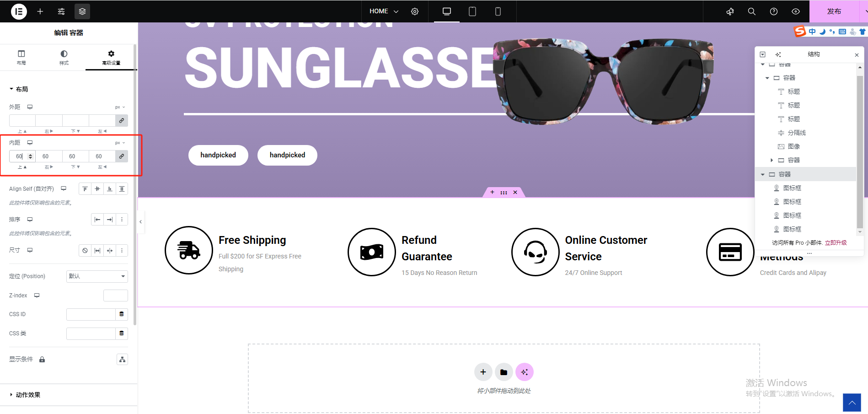This screenshot has height=414, width=868.
Task: Switch to tablet preview mode
Action: click(x=472, y=11)
